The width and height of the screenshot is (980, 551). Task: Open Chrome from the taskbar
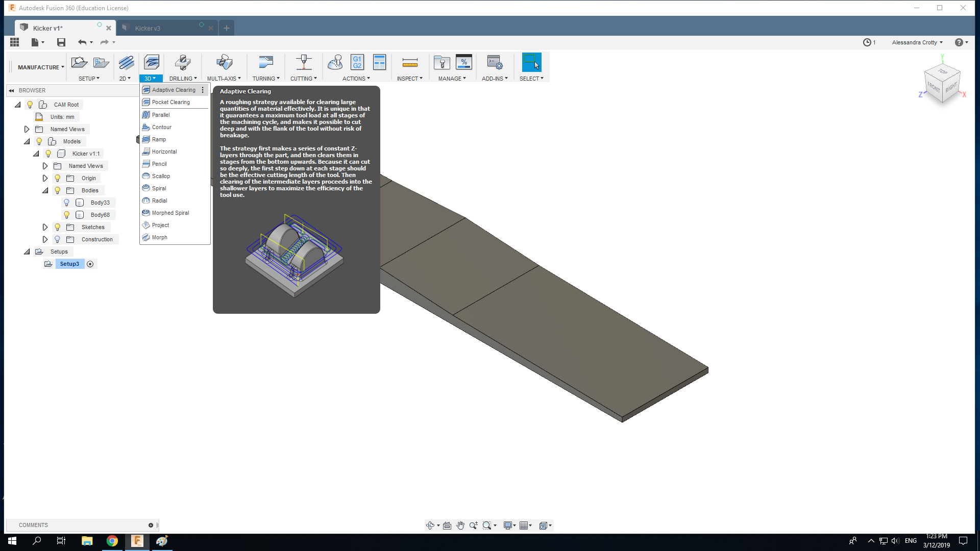click(x=112, y=541)
